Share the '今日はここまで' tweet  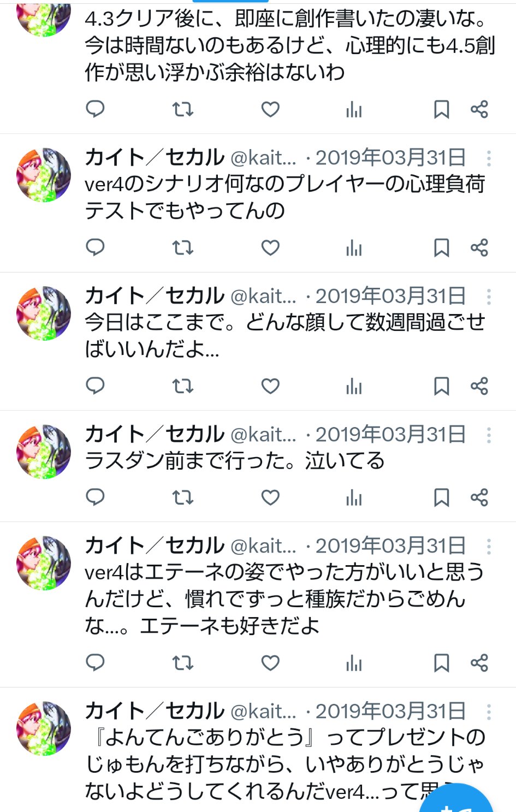point(479,386)
